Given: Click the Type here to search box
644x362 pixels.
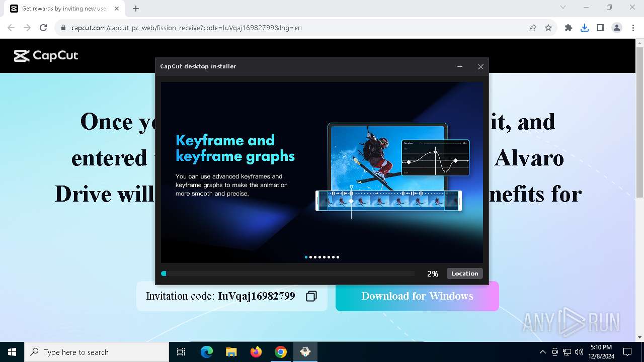Looking at the screenshot, I should pyautogui.click(x=97, y=352).
